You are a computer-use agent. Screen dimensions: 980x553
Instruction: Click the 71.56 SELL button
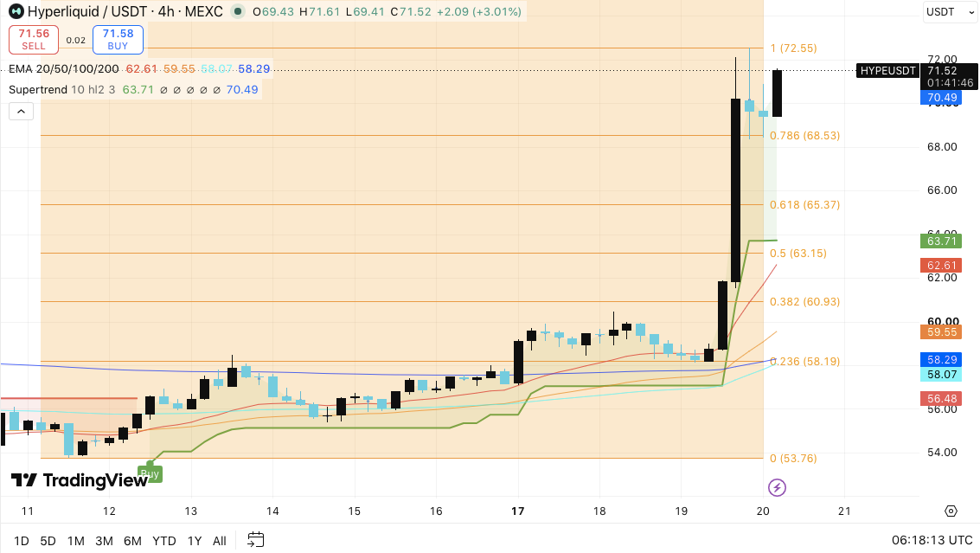tap(34, 40)
